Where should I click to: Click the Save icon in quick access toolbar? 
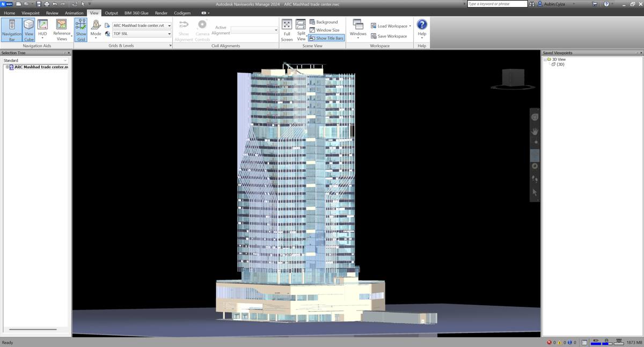click(39, 4)
